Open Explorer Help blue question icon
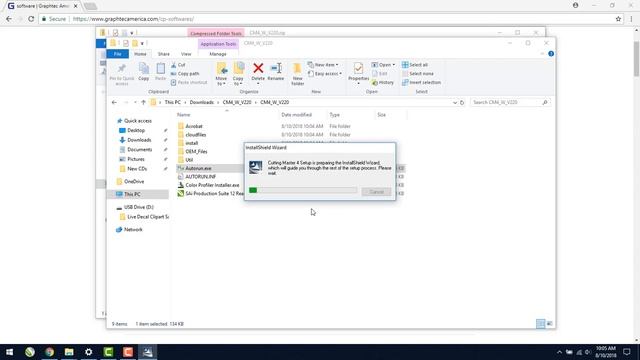Screen dimensions: 640x360 (x=551, y=54)
